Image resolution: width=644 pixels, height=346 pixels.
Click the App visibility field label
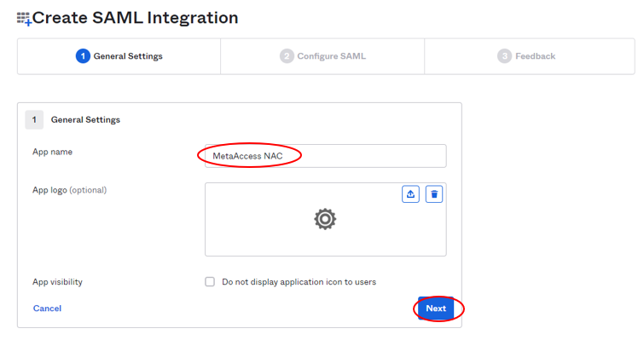pyautogui.click(x=57, y=282)
